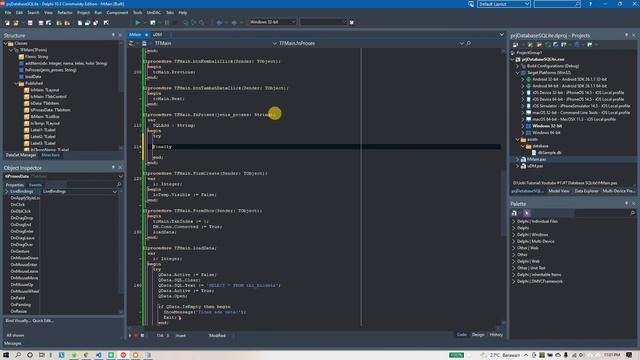
Task: Open the LiveBindings value dropdown
Action: (x=115, y=191)
